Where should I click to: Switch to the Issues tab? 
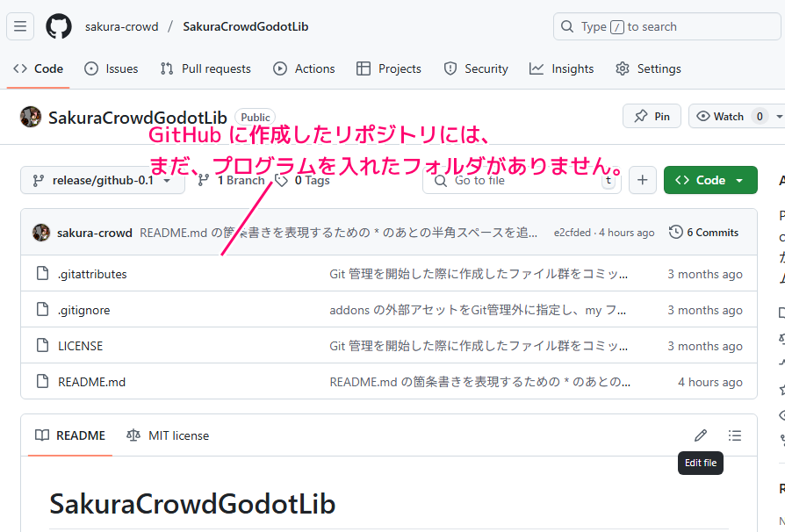tap(112, 68)
